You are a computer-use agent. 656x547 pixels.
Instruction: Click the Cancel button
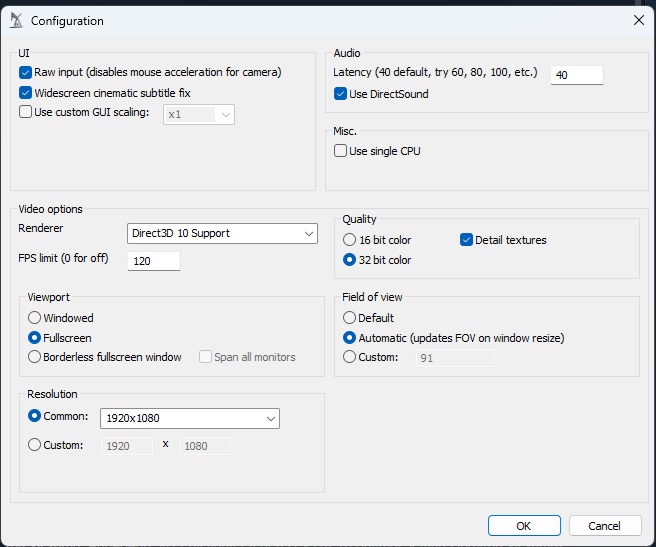tap(605, 526)
